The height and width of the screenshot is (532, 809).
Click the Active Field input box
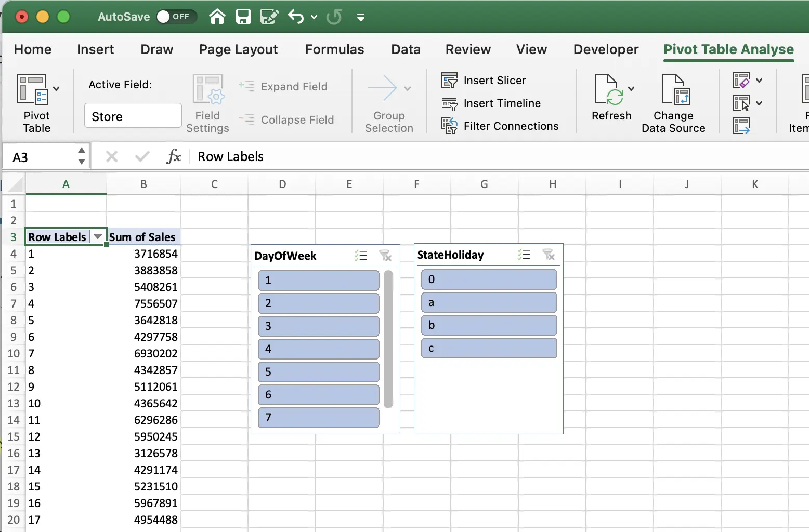coord(133,116)
